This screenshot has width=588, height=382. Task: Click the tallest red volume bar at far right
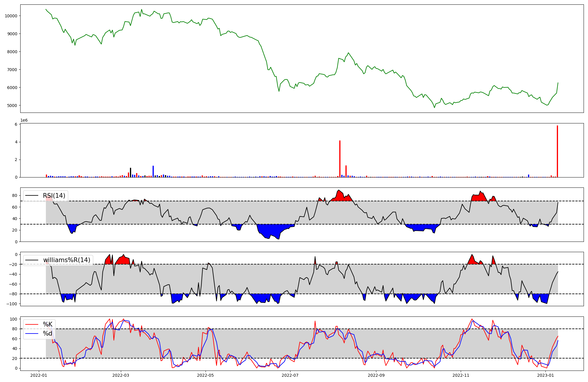click(557, 151)
